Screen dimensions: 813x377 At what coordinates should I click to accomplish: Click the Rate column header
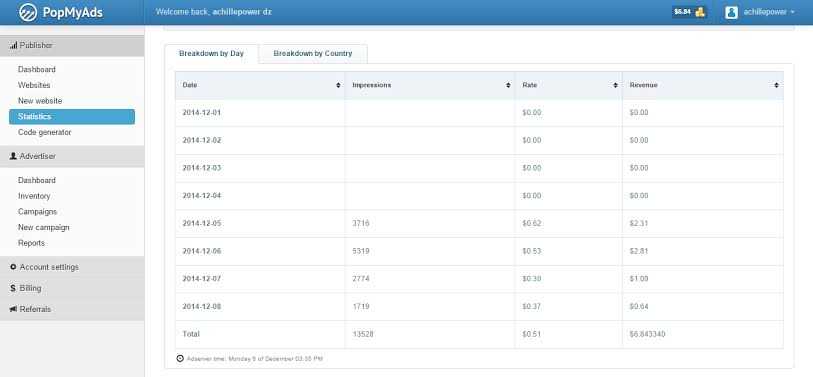pos(568,85)
